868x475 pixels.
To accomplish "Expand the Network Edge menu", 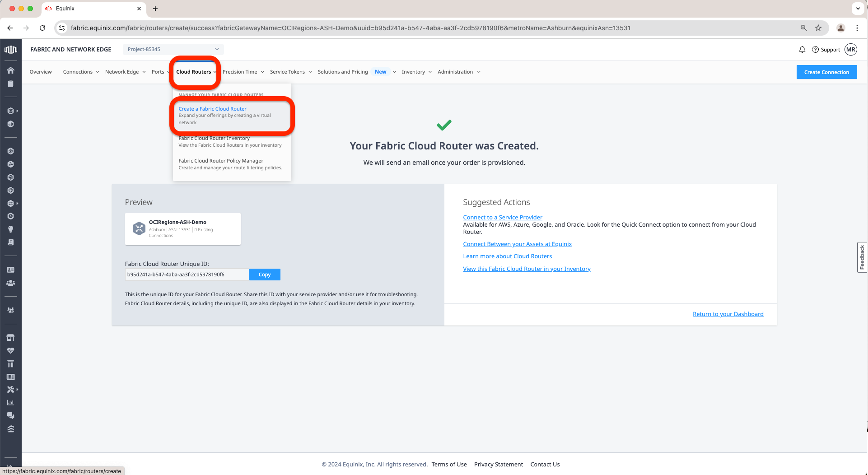I will click(126, 72).
